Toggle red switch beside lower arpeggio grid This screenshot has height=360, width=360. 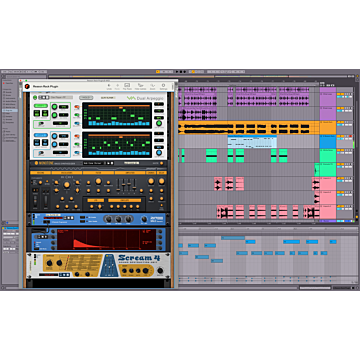[x=77, y=136]
